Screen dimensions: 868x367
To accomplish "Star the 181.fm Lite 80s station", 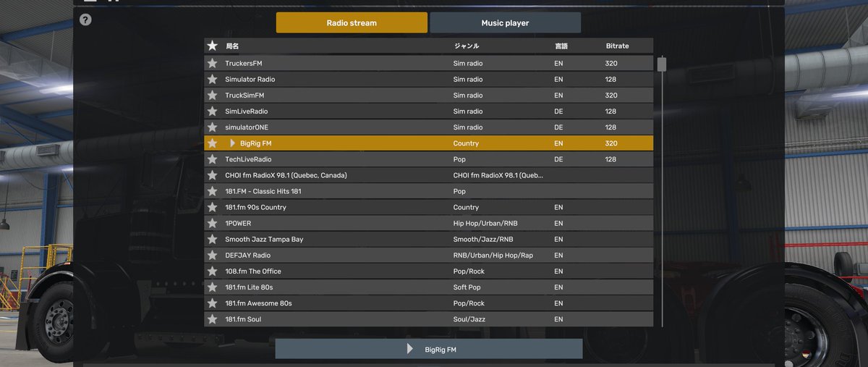I will (212, 287).
